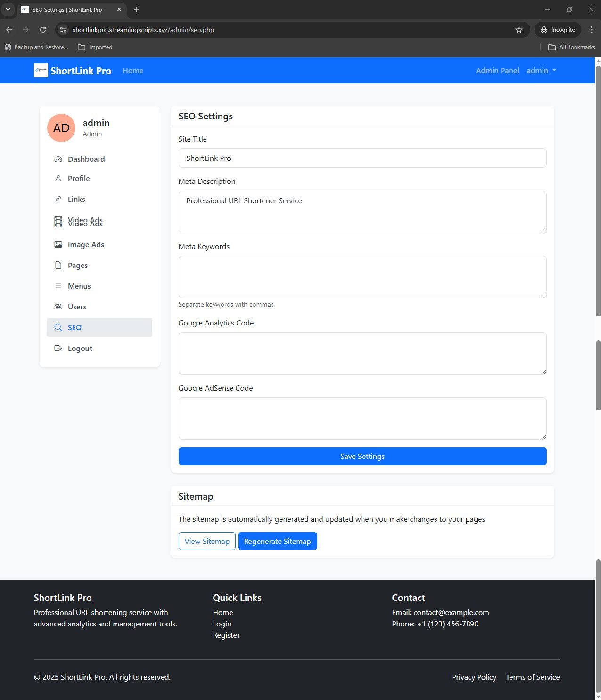This screenshot has width=601, height=700.
Task: Click the SEO Settings heading
Action: 206,116
